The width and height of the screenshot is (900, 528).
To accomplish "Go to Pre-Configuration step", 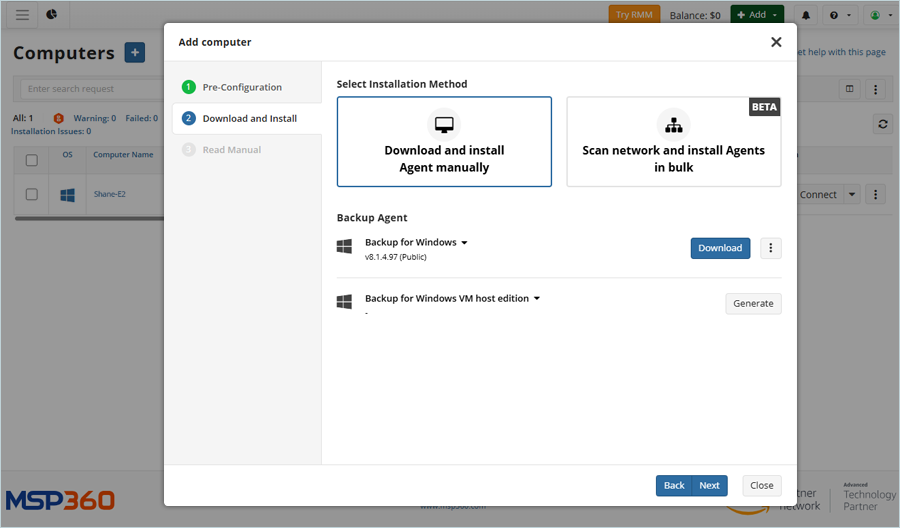I will point(242,87).
